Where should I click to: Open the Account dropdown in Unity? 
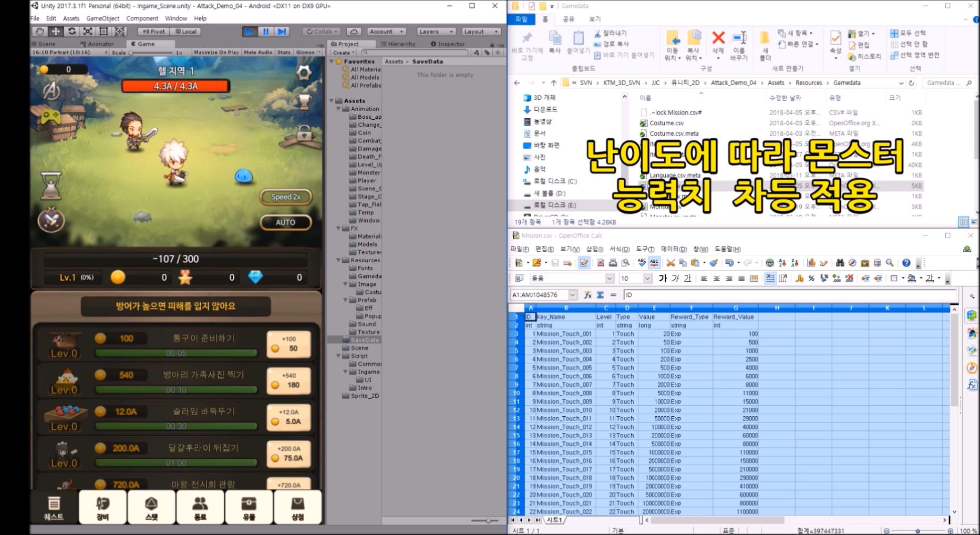[386, 32]
